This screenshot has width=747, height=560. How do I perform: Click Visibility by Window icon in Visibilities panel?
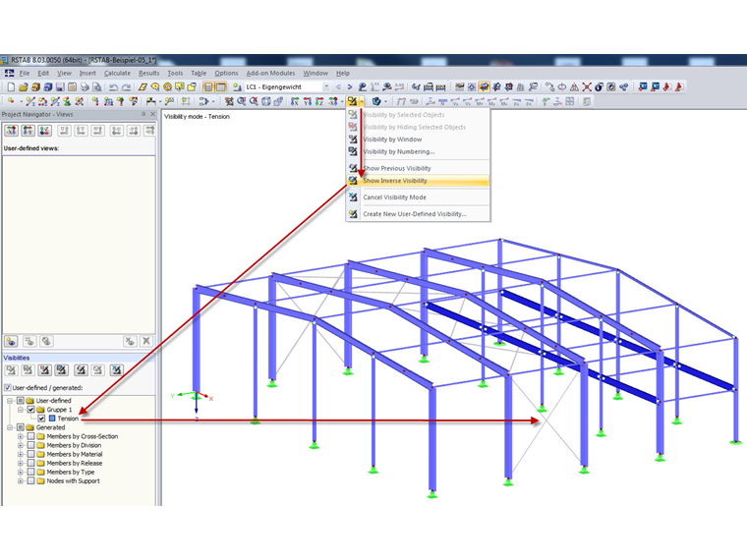pyautogui.click(x=45, y=369)
